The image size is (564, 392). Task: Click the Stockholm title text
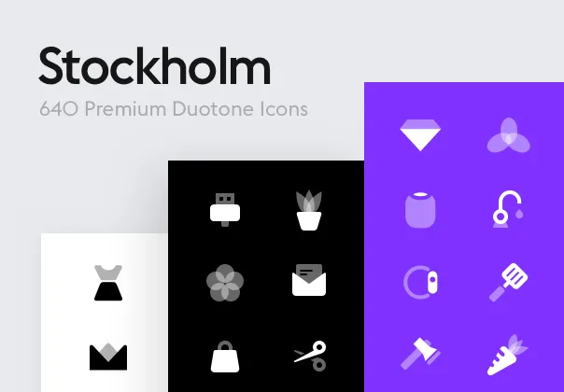[155, 66]
